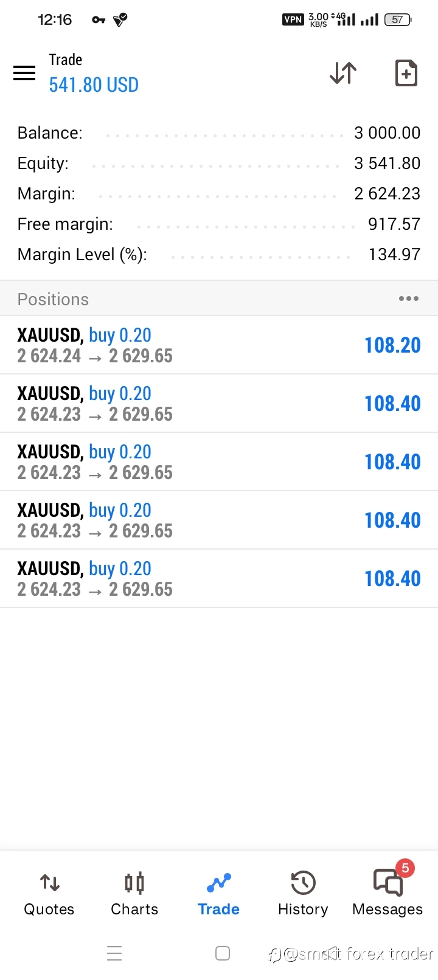The image size is (438, 980).
Task: Tap the 108.20 profit position row
Action: pyautogui.click(x=219, y=345)
